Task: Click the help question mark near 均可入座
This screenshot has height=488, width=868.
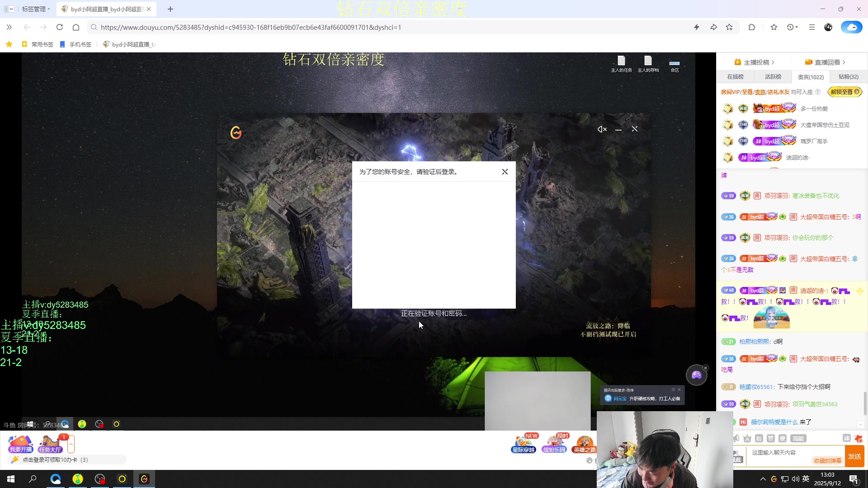Action: pos(818,92)
